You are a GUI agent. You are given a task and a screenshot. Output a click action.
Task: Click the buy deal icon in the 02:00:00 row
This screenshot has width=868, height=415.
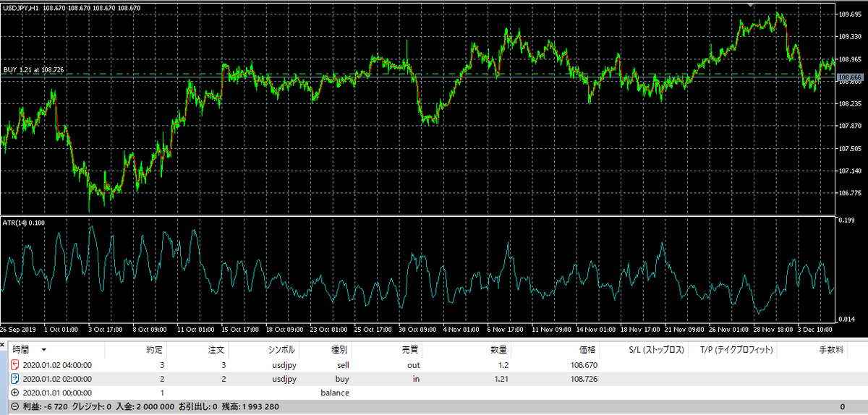[x=16, y=378]
